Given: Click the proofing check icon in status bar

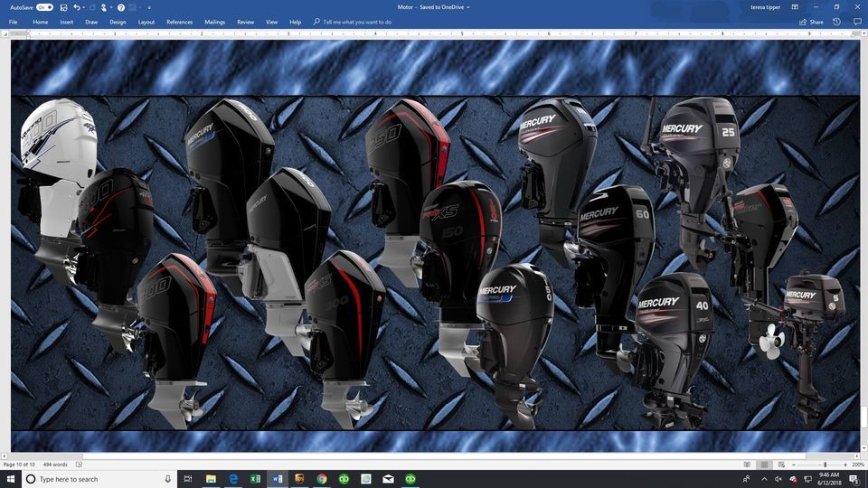Looking at the screenshot, I should tap(80, 465).
